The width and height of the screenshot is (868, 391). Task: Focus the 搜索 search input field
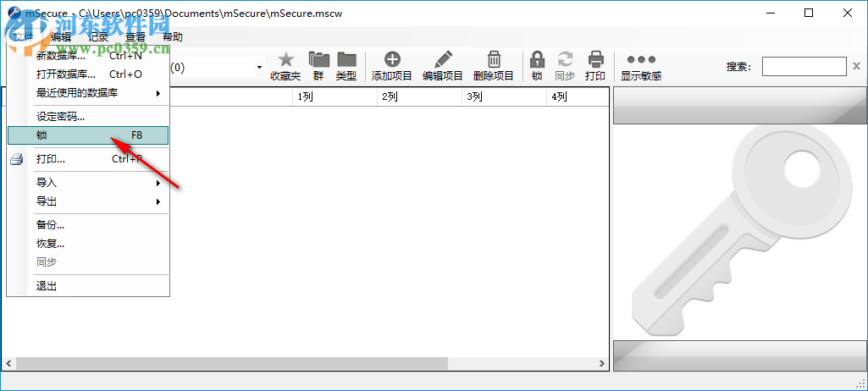click(804, 67)
